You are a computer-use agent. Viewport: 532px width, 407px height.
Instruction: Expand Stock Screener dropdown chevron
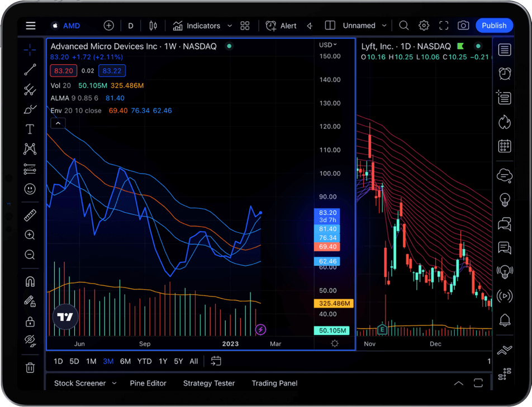coord(115,384)
